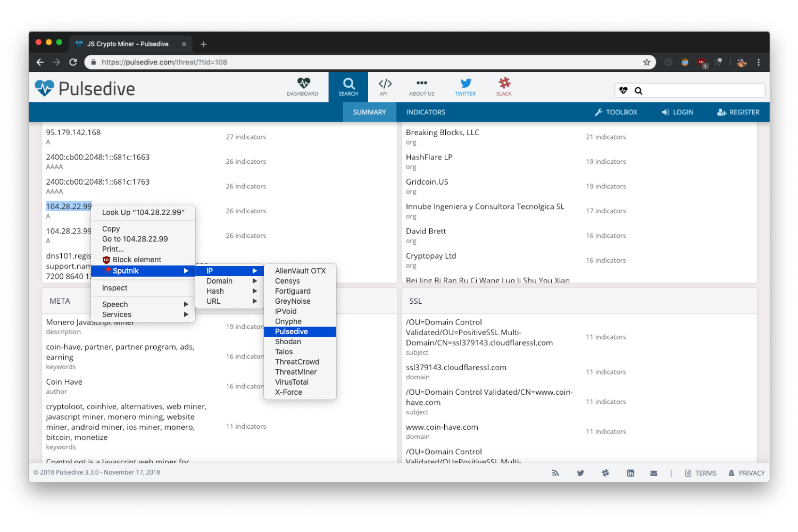Bookmark the page with the star icon

point(647,62)
